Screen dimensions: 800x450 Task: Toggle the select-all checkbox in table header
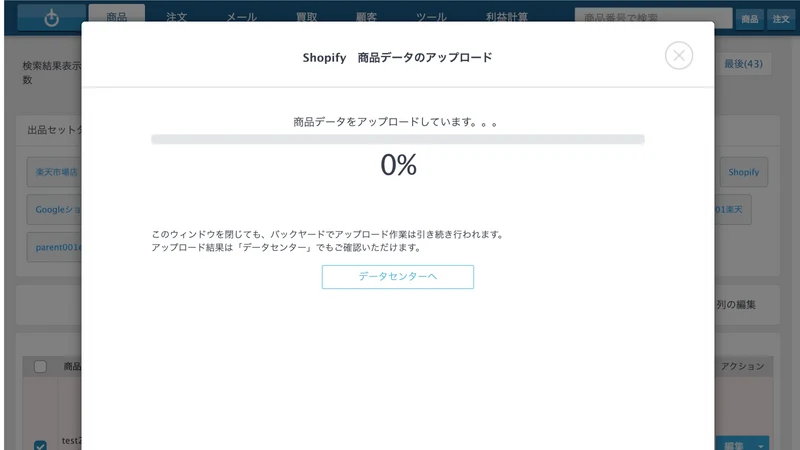pyautogui.click(x=40, y=366)
